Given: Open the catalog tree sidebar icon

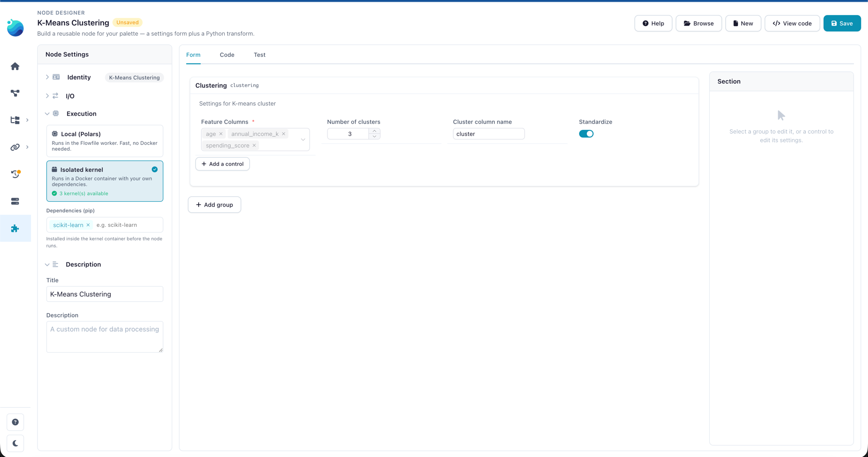Looking at the screenshot, I should coord(15,120).
